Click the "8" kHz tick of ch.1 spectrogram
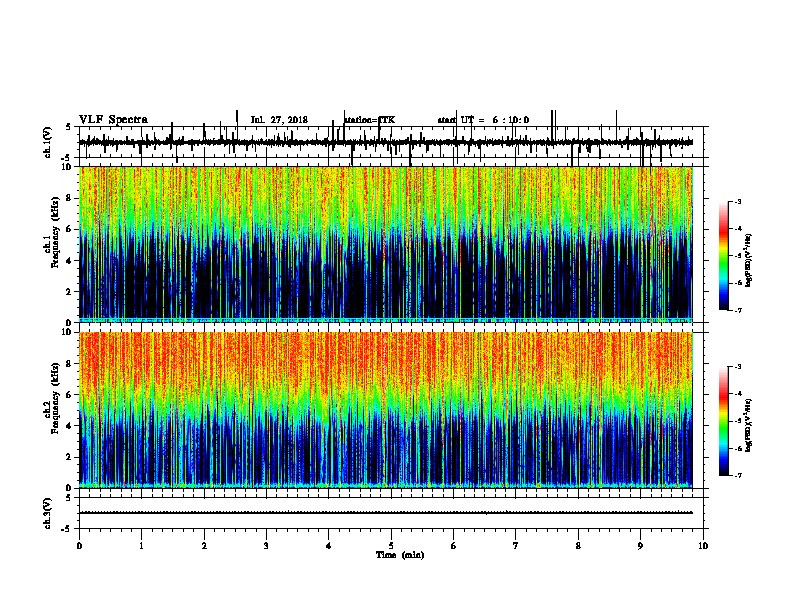 click(70, 198)
